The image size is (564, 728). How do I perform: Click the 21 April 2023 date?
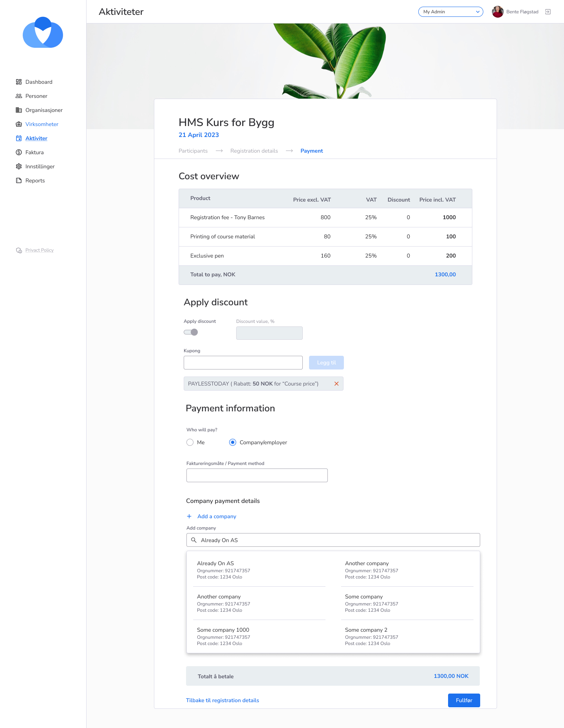point(199,135)
